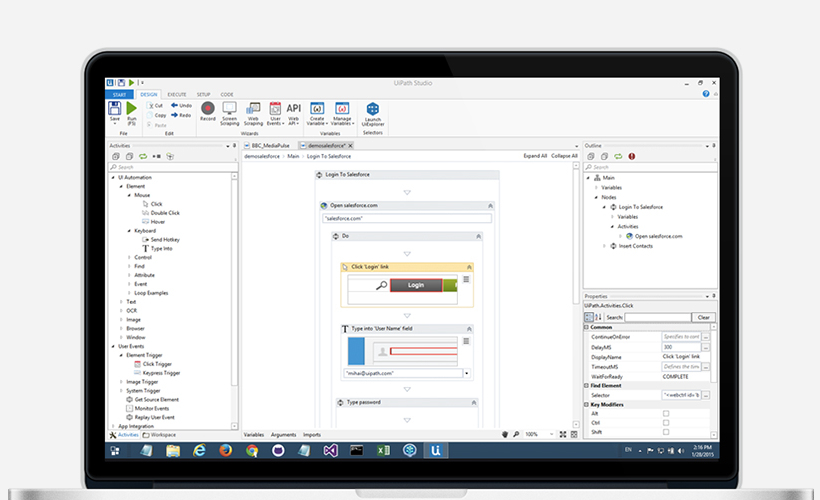The height and width of the screenshot is (500, 820).
Task: Click the Clear button in Properties
Action: (x=703, y=317)
